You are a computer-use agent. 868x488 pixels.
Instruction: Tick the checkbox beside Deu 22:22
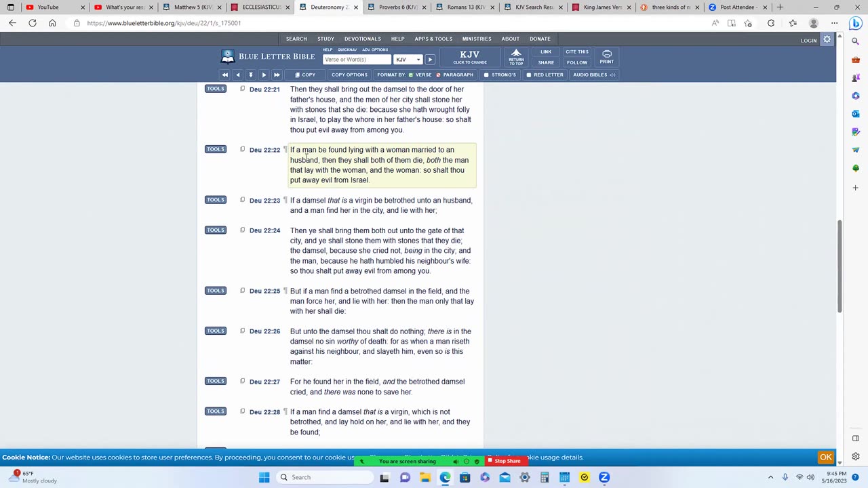tap(242, 149)
